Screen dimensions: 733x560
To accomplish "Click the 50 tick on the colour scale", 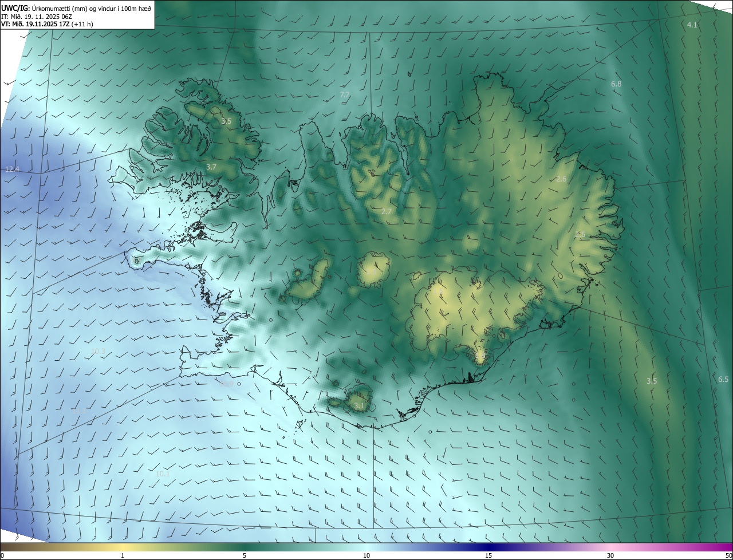I will click(x=728, y=555).
